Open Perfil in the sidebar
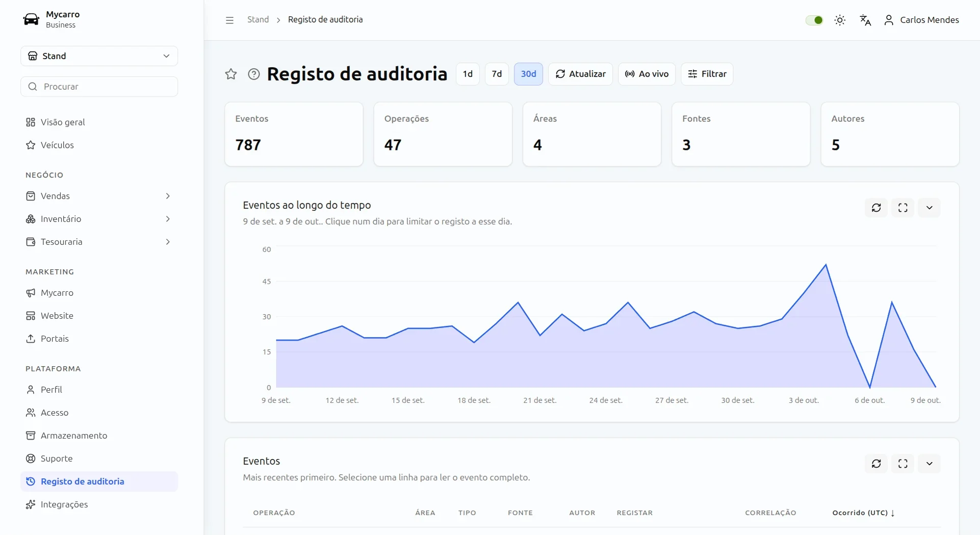Viewport: 980px width, 535px height. point(99,390)
